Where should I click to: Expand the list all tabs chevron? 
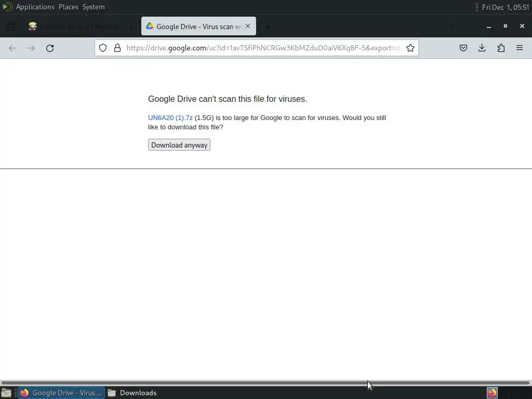[x=450, y=26]
